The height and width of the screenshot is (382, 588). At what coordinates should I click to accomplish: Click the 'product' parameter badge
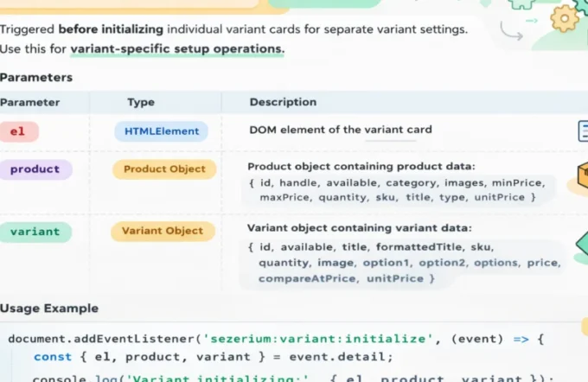[35, 169]
